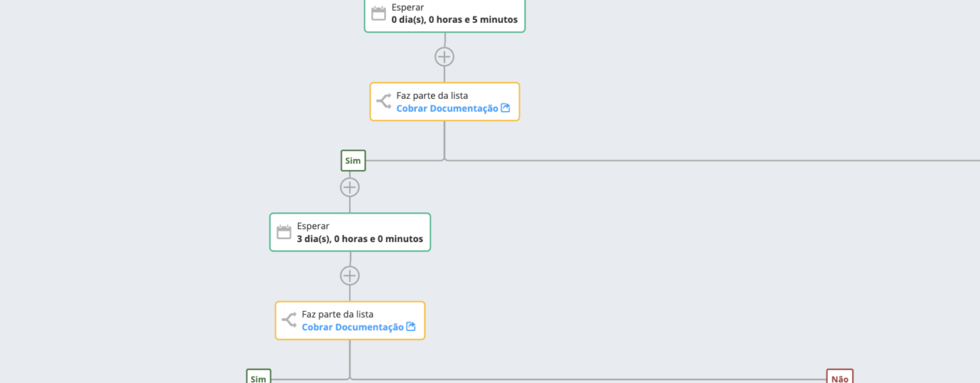The width and height of the screenshot is (980, 383).
Task: Open the Cobrar Documentação link after the 3-day wait
Action: pyautogui.click(x=353, y=327)
